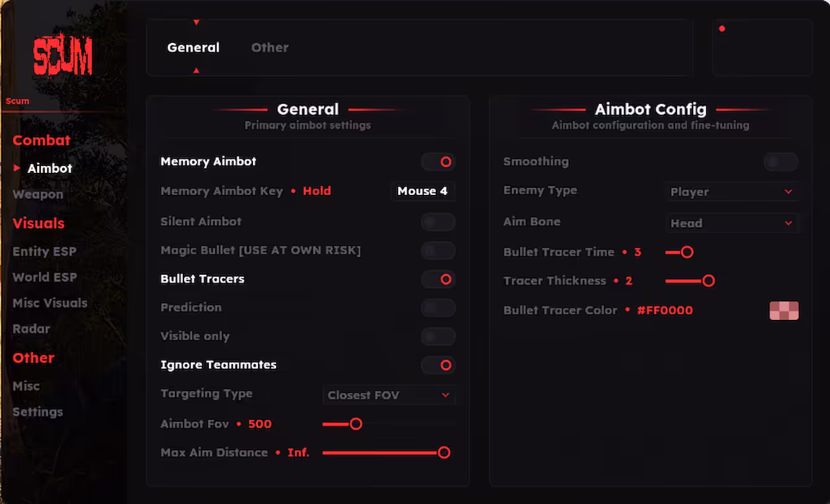Go to Settings in the sidebar
Screen dimensions: 830x504
[x=37, y=411]
